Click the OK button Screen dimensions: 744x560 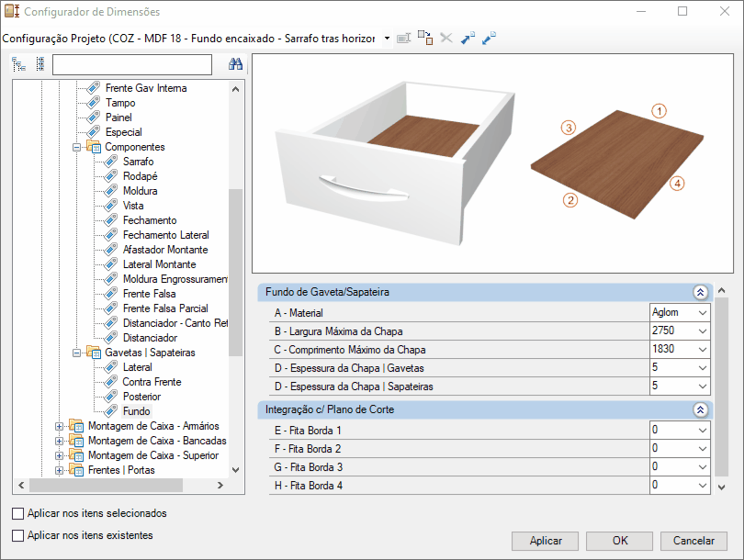(x=620, y=541)
